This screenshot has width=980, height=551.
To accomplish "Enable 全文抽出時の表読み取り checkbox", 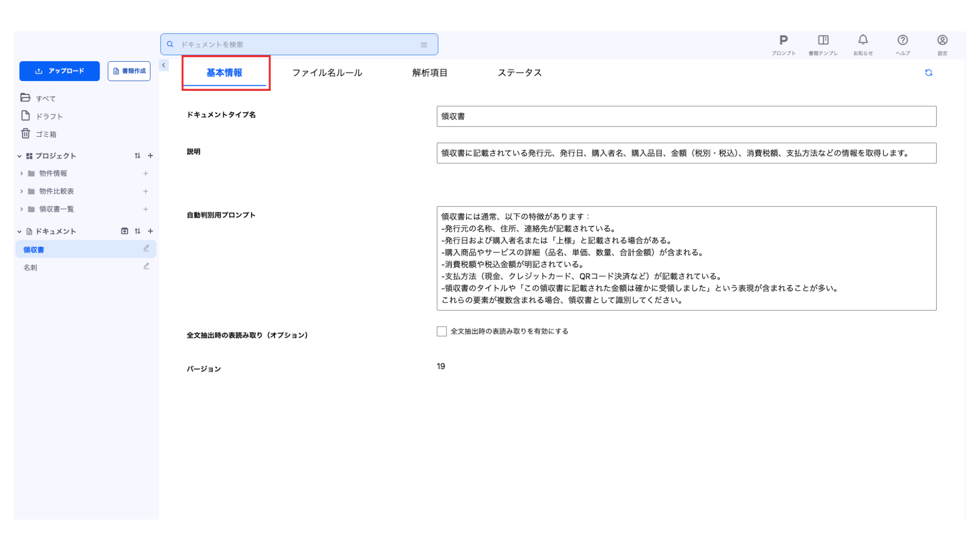I will coord(442,332).
